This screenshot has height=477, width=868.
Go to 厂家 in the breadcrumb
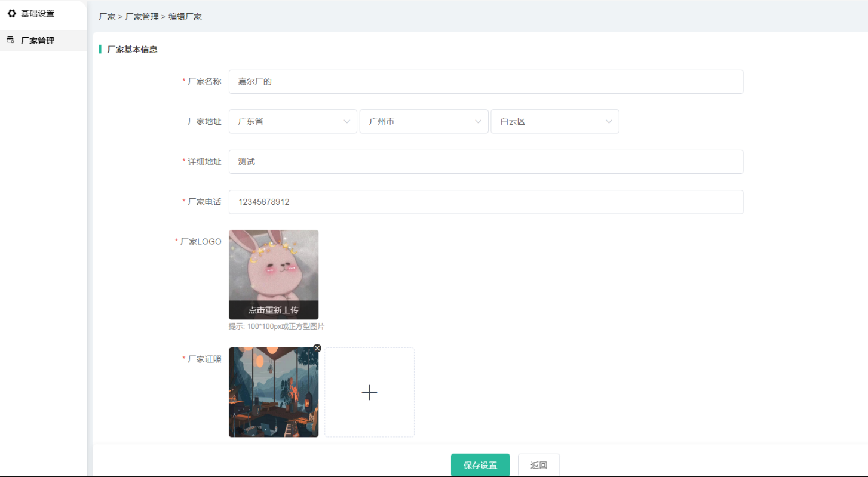(x=107, y=17)
